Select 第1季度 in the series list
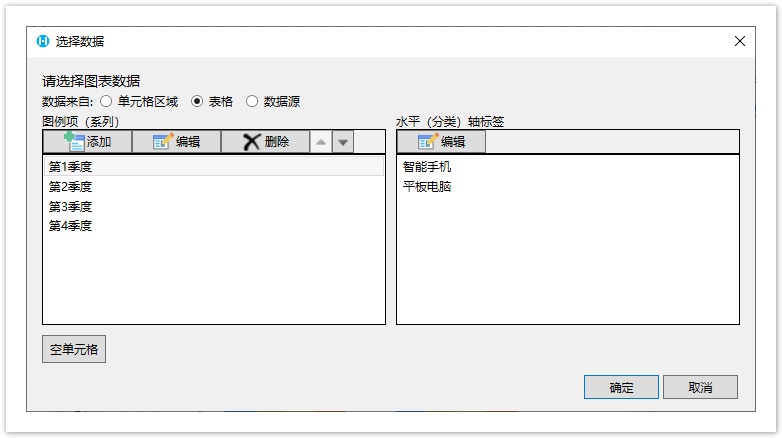The width and height of the screenshot is (782, 438). click(x=71, y=167)
